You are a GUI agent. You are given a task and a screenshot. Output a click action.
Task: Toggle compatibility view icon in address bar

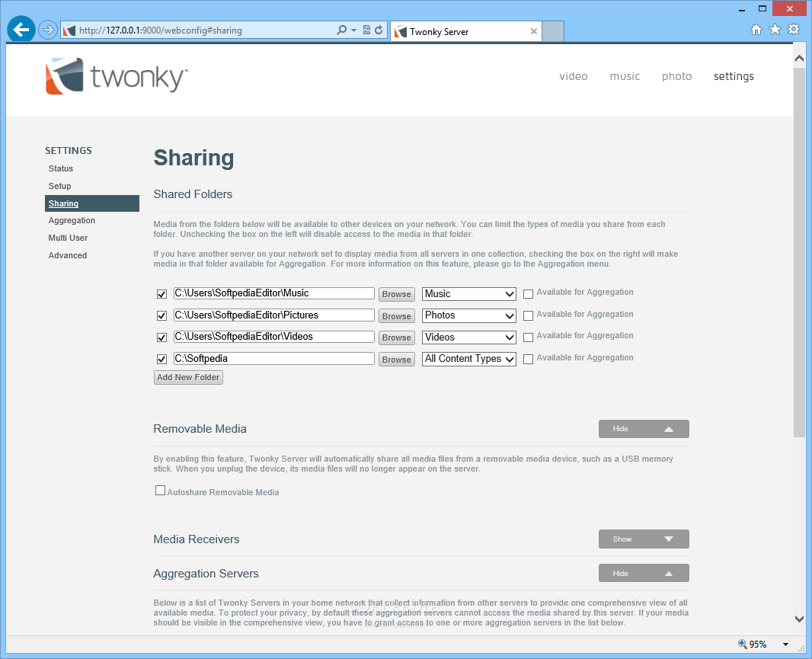coord(366,30)
